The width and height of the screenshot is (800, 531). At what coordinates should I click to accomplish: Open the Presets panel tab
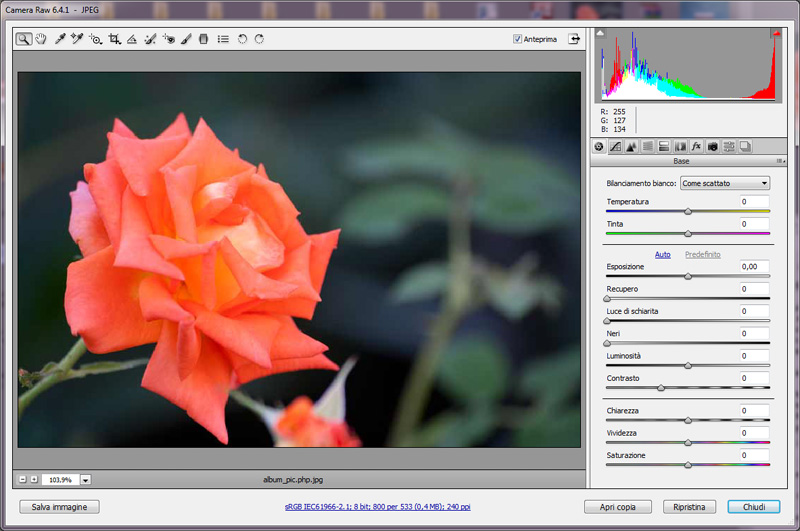(729, 146)
